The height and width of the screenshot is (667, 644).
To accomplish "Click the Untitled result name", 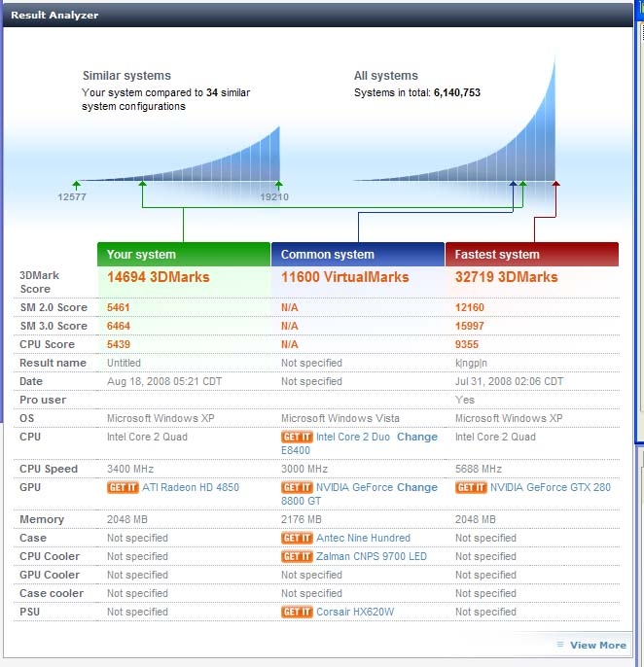I will click(x=124, y=363).
